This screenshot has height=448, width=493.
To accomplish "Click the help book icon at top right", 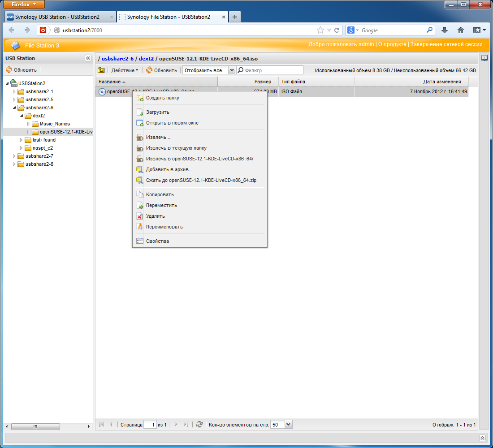I will click(x=484, y=58).
